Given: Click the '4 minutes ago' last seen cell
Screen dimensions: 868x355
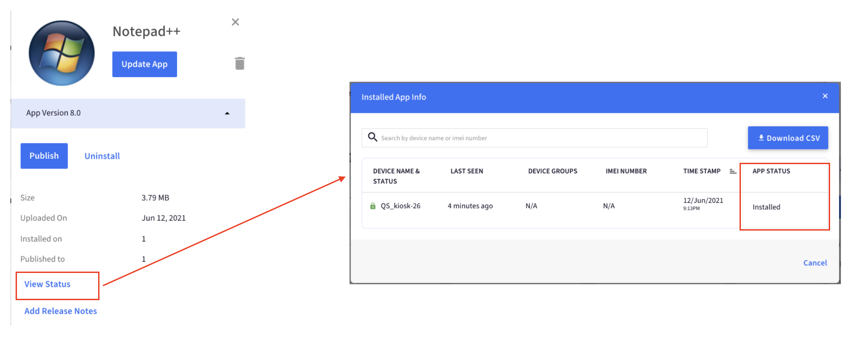Looking at the screenshot, I should pyautogui.click(x=470, y=206).
